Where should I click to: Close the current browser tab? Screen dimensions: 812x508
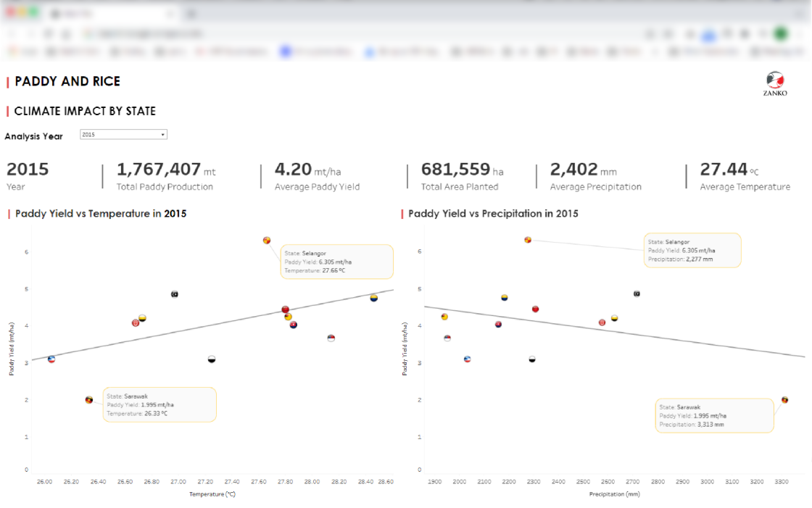[x=171, y=14]
